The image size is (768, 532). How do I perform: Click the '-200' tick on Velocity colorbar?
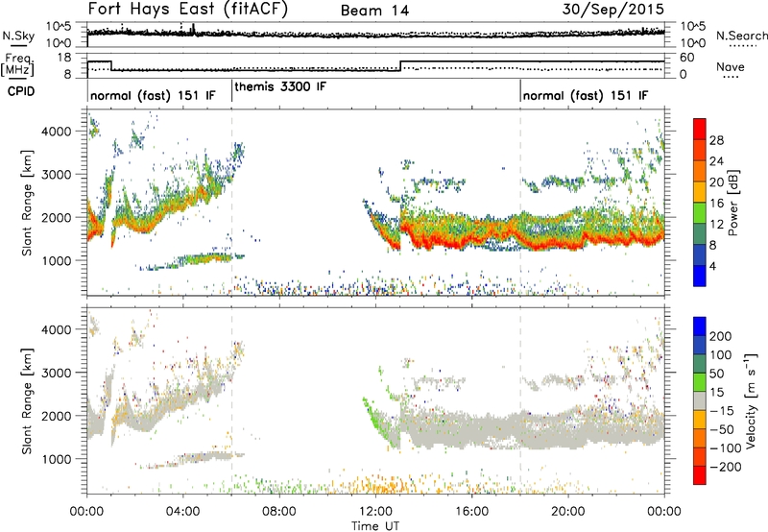tap(726, 467)
